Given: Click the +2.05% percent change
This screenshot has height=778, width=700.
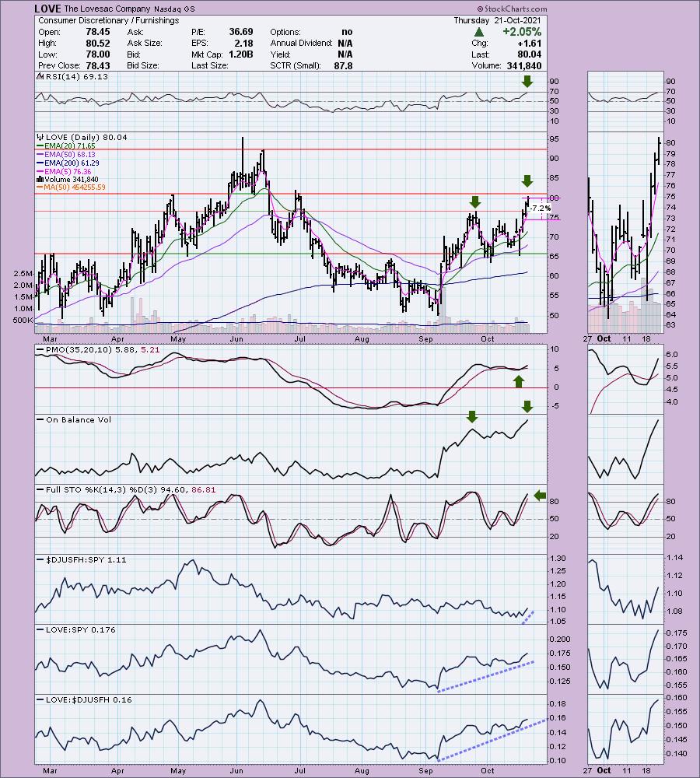Looking at the screenshot, I should click(x=522, y=32).
